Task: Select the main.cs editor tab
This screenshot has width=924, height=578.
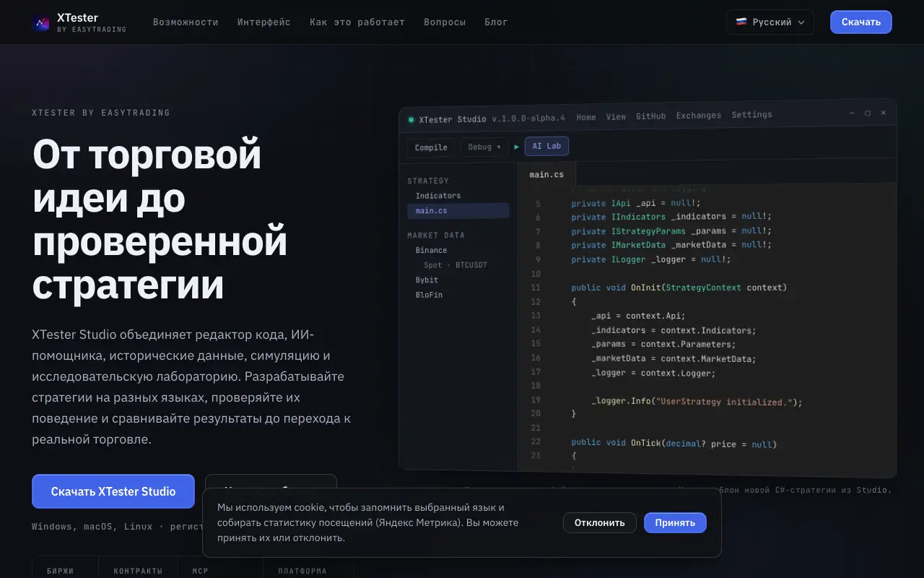Action: [546, 174]
